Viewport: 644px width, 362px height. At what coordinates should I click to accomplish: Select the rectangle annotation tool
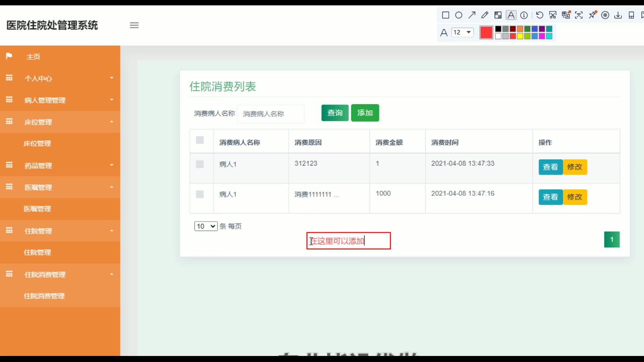pyautogui.click(x=445, y=15)
